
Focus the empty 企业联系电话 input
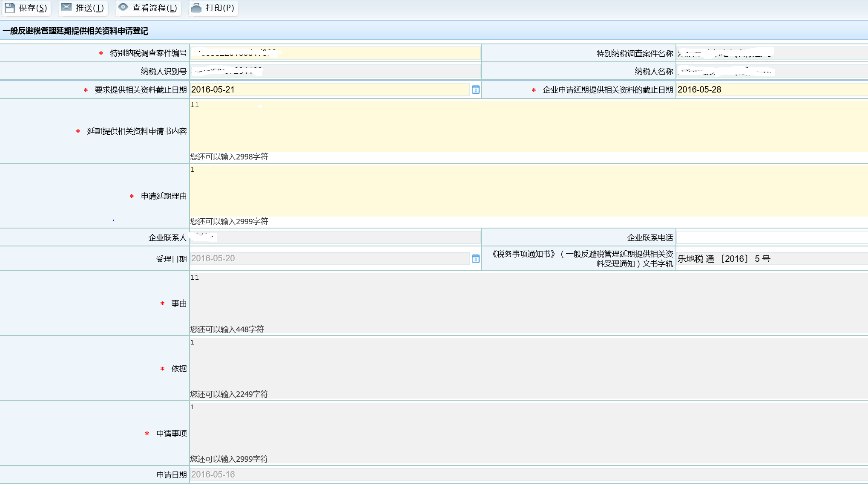pos(772,237)
